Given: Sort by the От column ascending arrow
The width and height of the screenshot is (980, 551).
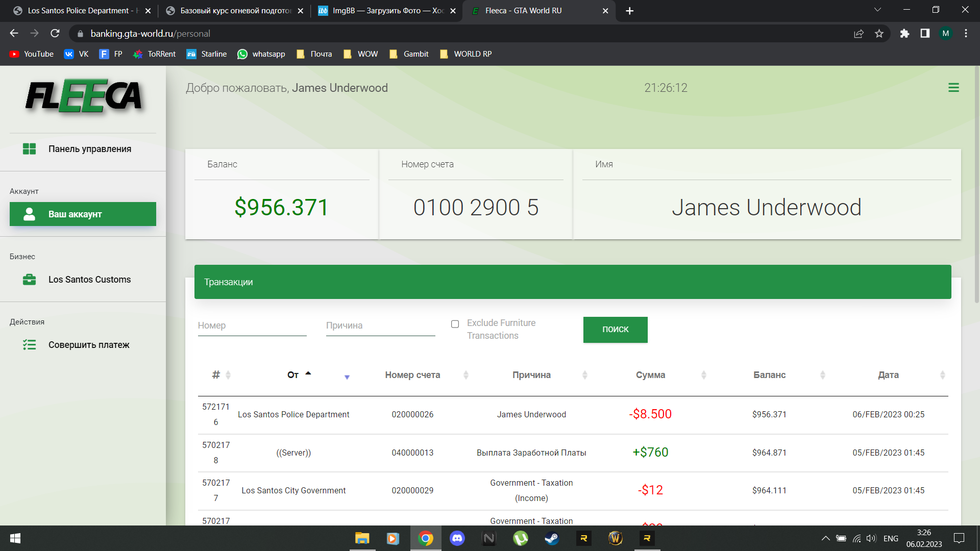Looking at the screenshot, I should [x=308, y=373].
